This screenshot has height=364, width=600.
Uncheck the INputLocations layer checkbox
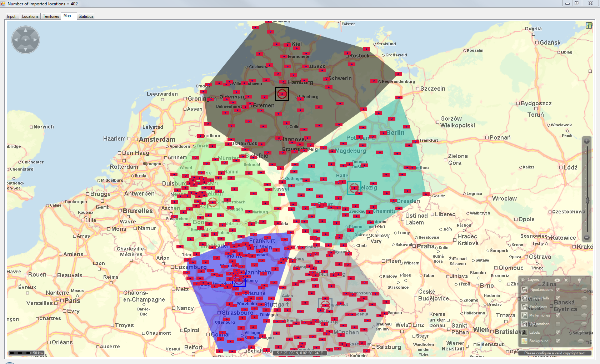point(558,289)
